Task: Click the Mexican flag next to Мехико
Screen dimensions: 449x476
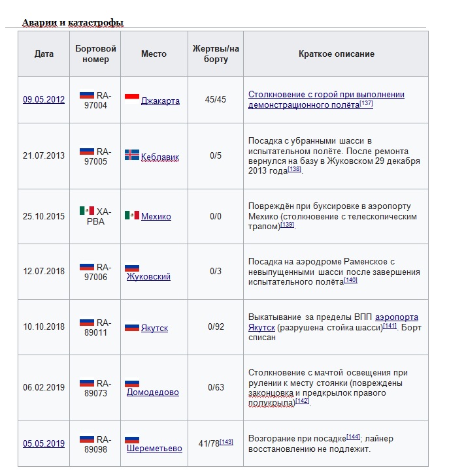Action: click(x=131, y=215)
